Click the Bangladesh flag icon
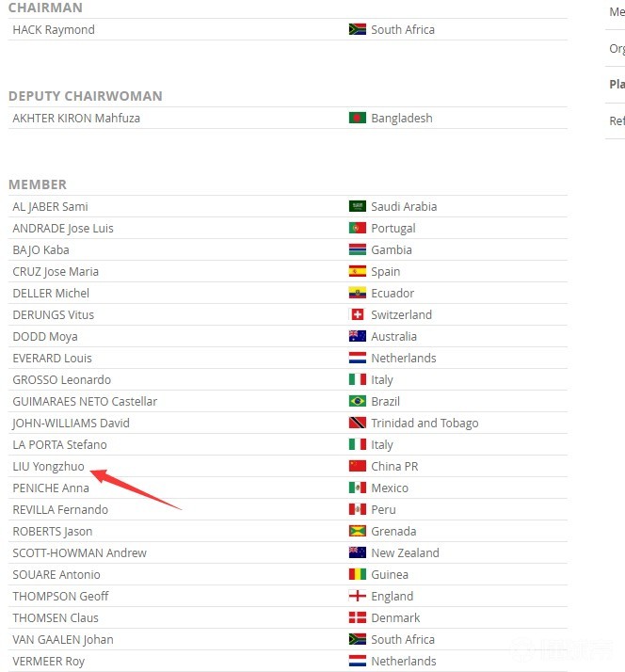Image resolution: width=625 pixels, height=672 pixels. pyautogui.click(x=357, y=119)
